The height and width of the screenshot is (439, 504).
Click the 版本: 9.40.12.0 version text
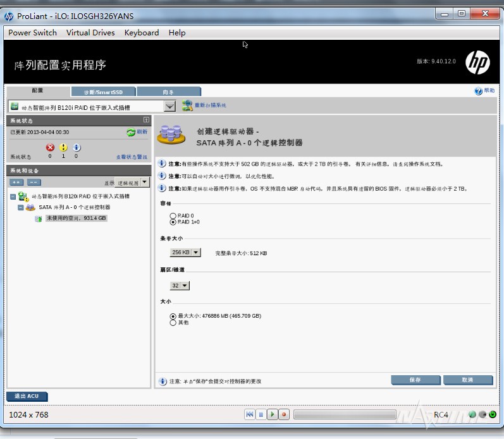point(436,61)
